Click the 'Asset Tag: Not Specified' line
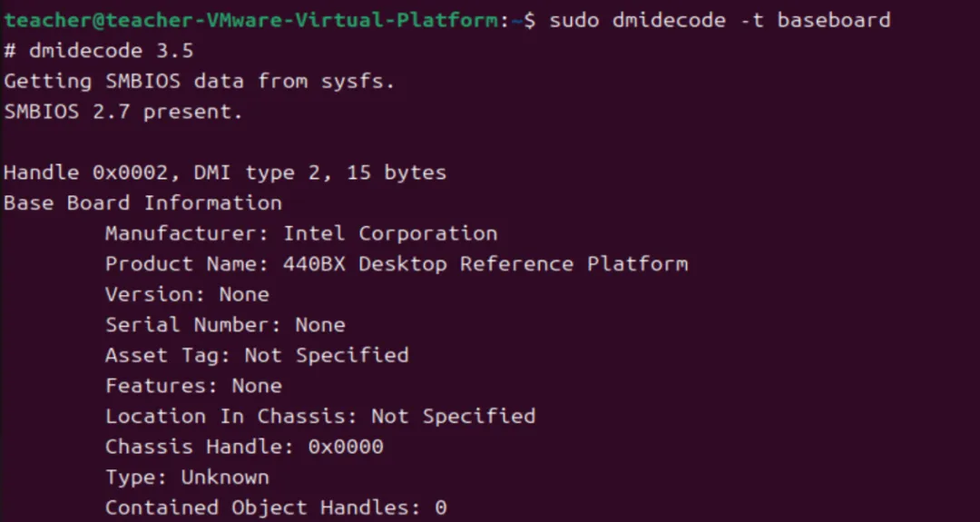Screen dimensions: 980x522 [x=257, y=356]
